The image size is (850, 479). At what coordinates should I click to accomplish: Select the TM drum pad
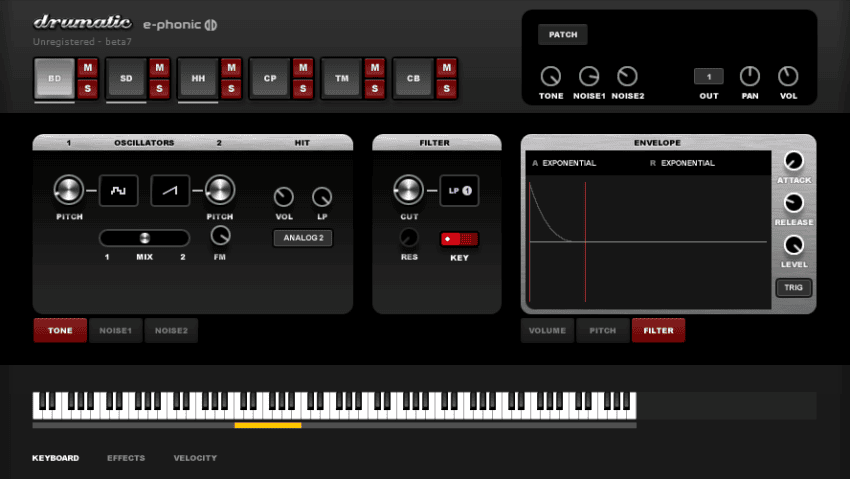pyautogui.click(x=342, y=78)
